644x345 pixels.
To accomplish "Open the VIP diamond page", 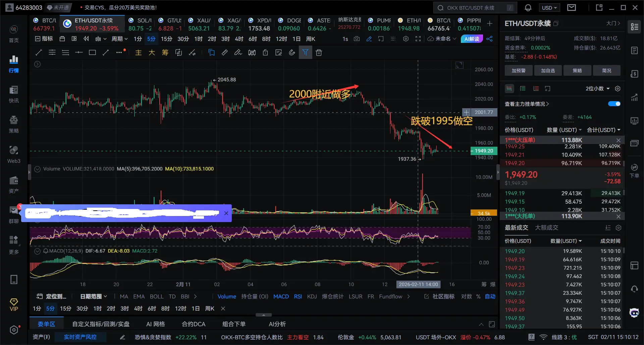I will [14, 304].
